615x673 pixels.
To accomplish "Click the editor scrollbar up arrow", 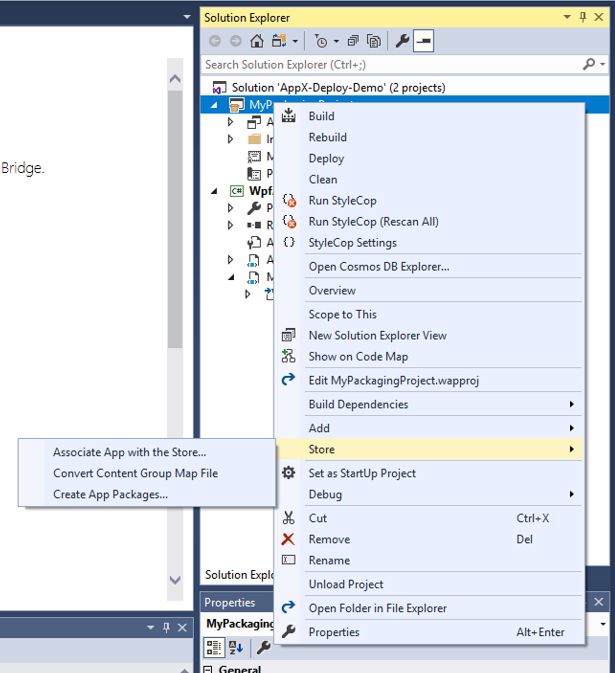I will tap(175, 79).
